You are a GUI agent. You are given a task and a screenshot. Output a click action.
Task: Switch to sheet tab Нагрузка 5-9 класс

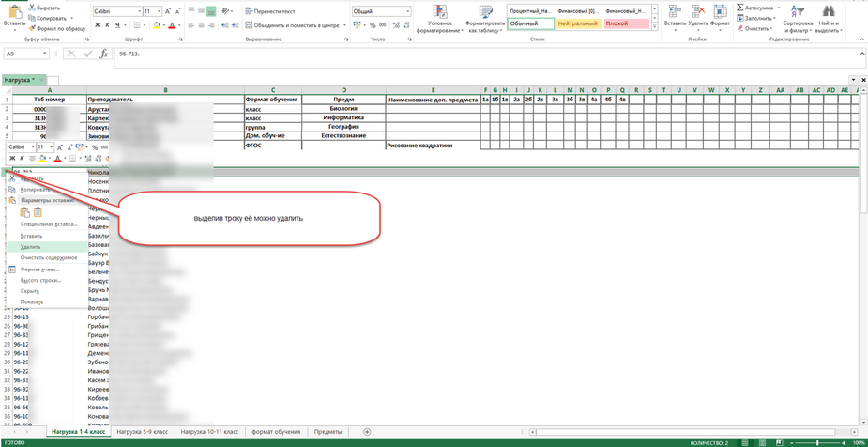144,432
